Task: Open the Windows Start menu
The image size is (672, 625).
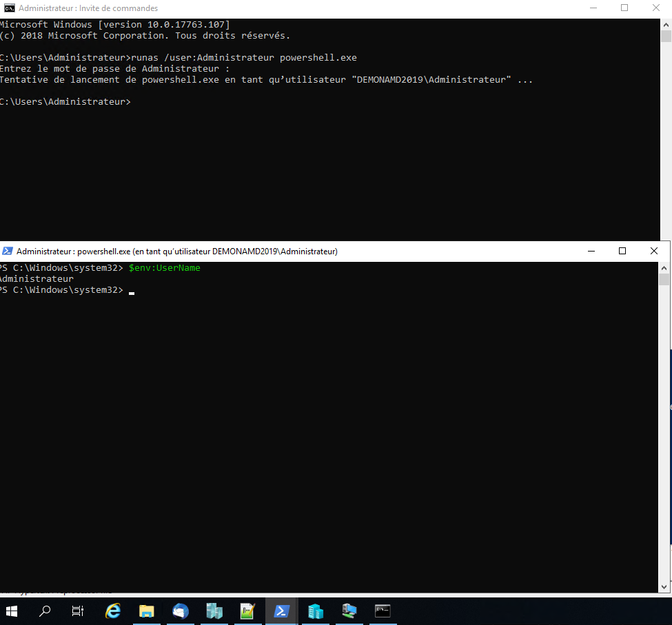Action: [x=12, y=611]
